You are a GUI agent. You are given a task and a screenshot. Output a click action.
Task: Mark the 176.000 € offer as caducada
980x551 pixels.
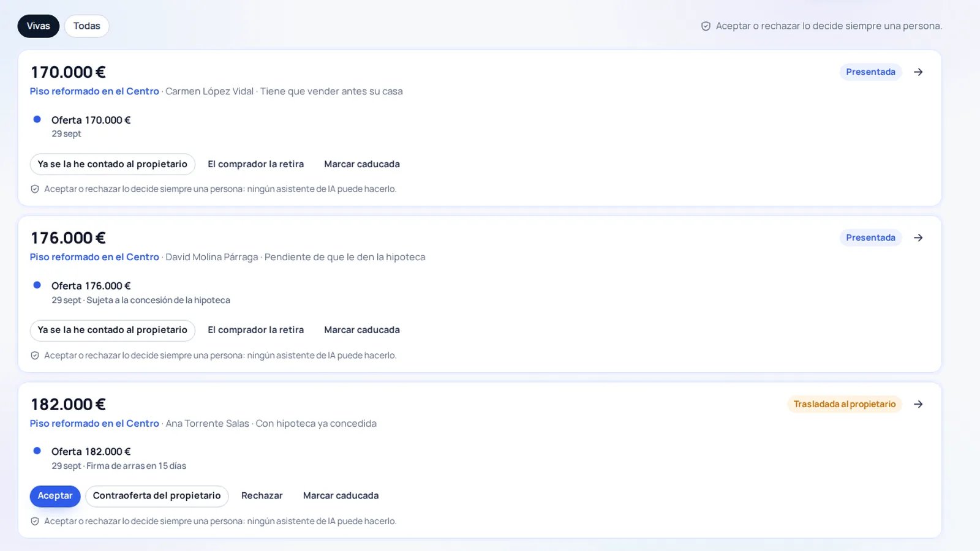pyautogui.click(x=362, y=330)
